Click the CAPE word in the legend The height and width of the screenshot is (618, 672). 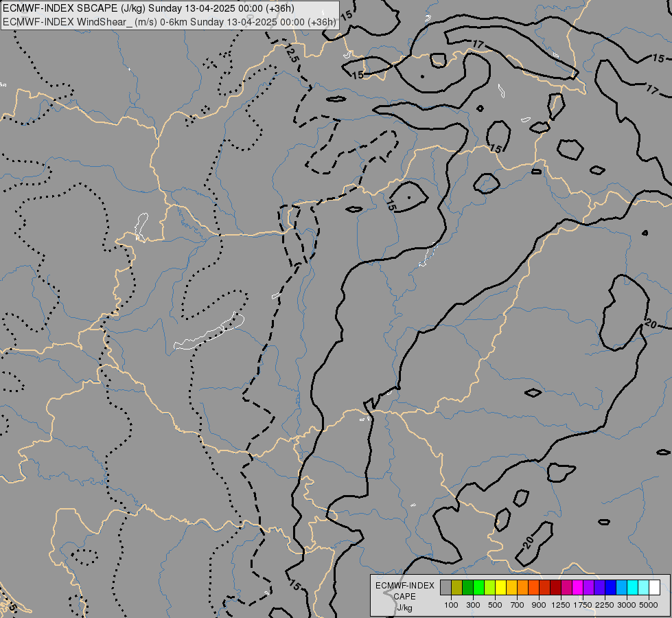point(404,597)
